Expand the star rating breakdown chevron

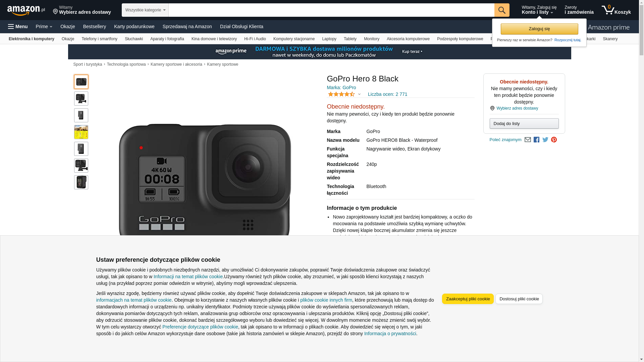359,94
